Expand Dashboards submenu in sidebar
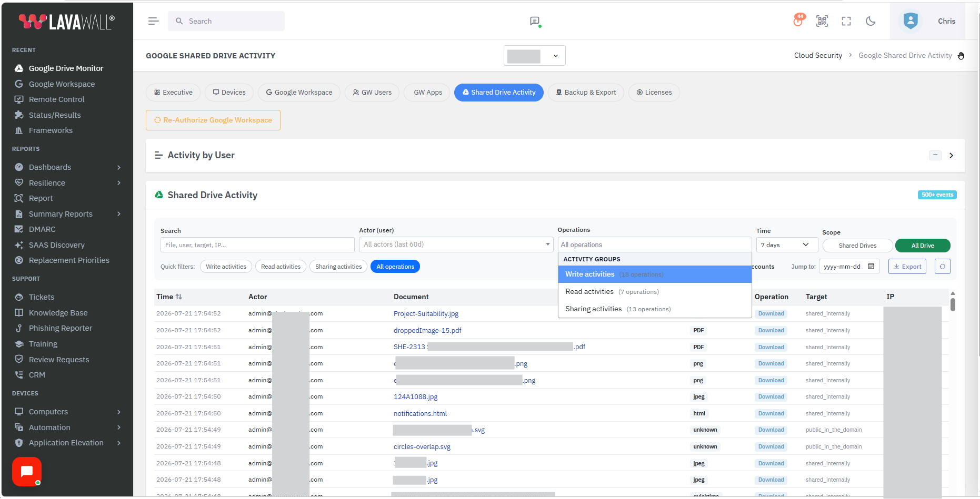 point(67,167)
